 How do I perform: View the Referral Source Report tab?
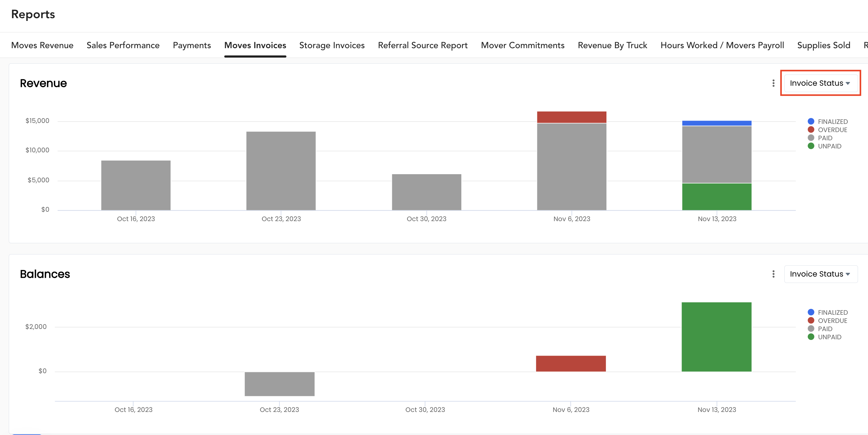[x=422, y=45]
